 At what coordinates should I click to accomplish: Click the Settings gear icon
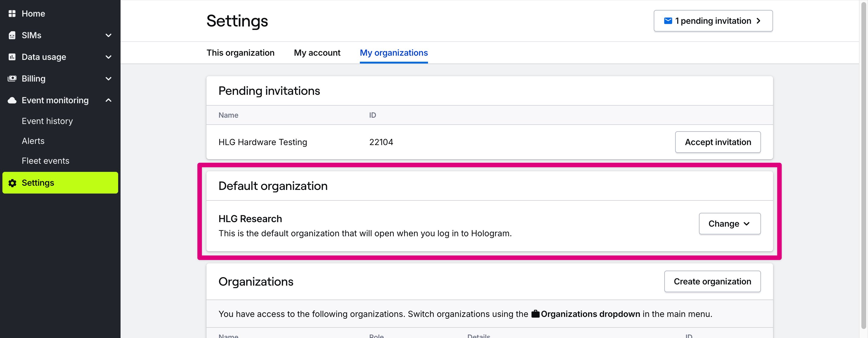(x=12, y=183)
